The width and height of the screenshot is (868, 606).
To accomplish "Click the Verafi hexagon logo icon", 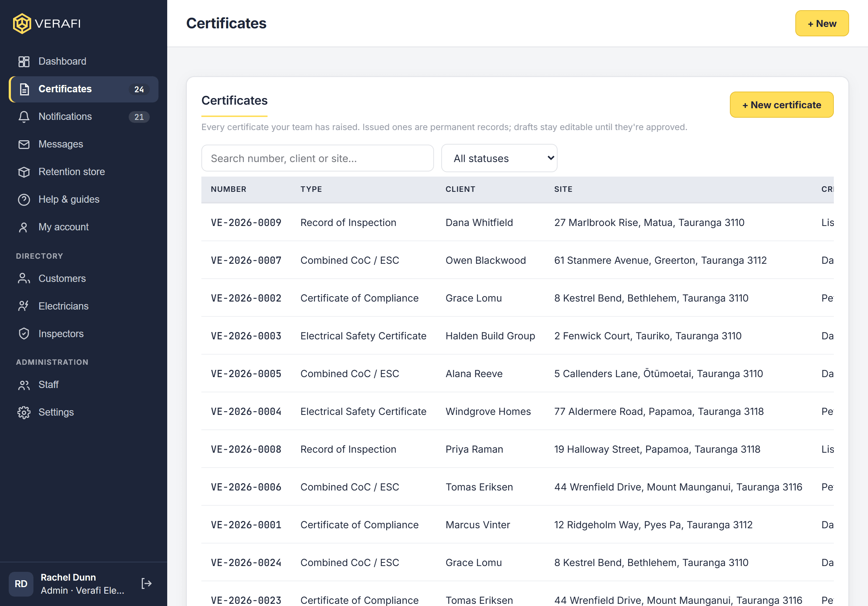I will click(22, 23).
